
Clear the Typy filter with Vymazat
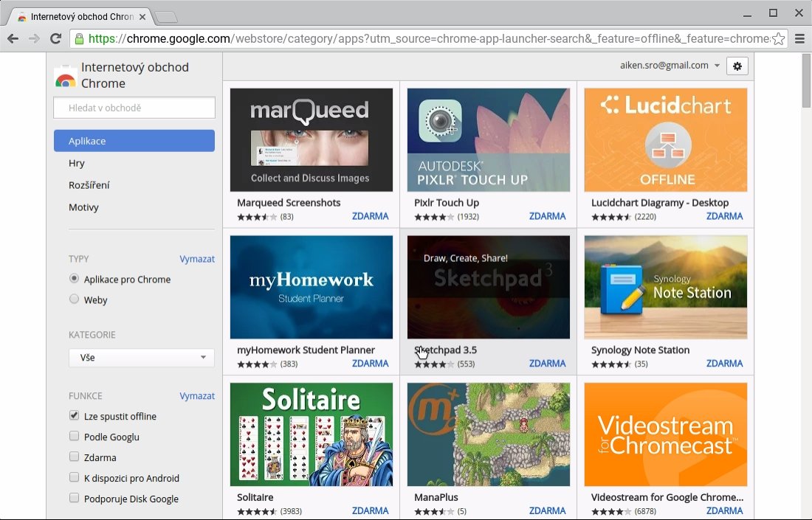pyautogui.click(x=197, y=259)
